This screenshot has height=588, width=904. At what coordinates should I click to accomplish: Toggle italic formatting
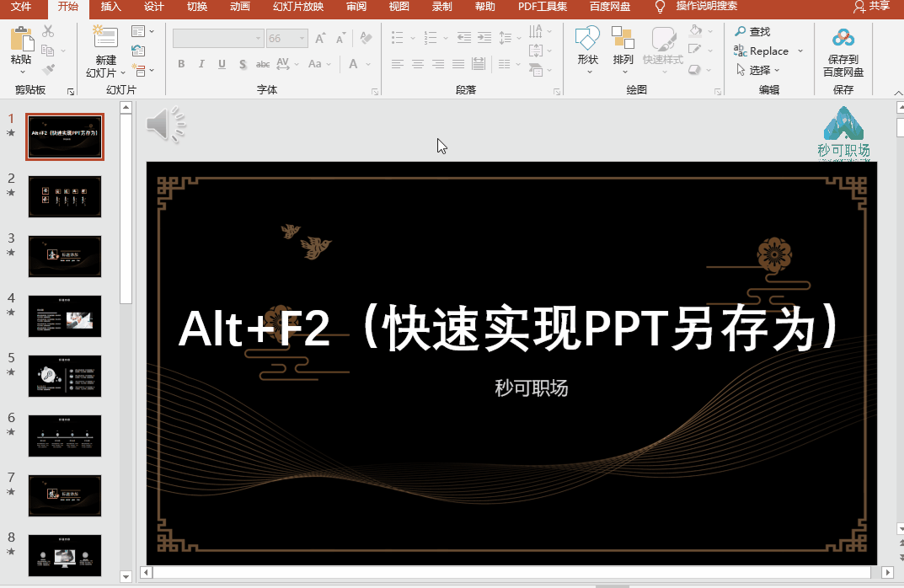point(201,64)
